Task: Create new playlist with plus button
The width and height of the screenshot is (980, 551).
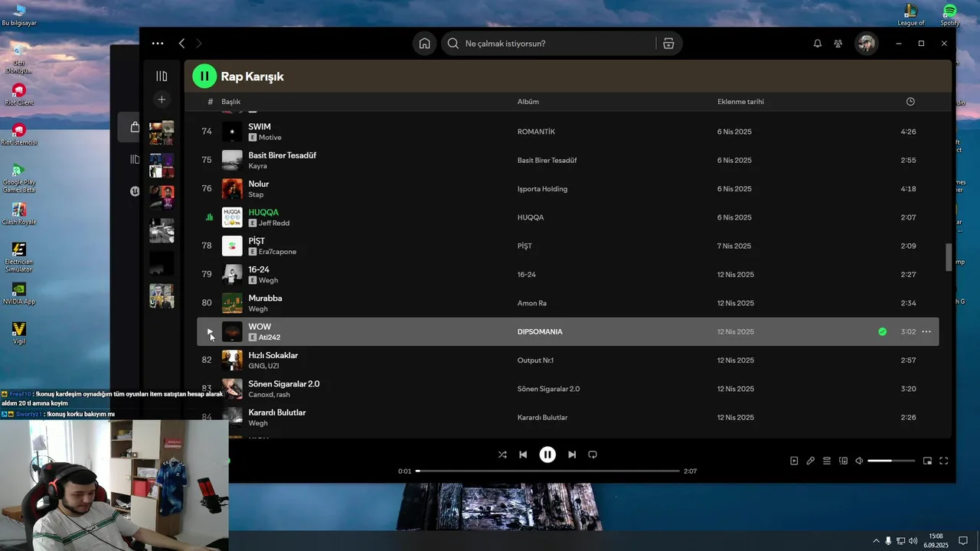Action: point(162,99)
